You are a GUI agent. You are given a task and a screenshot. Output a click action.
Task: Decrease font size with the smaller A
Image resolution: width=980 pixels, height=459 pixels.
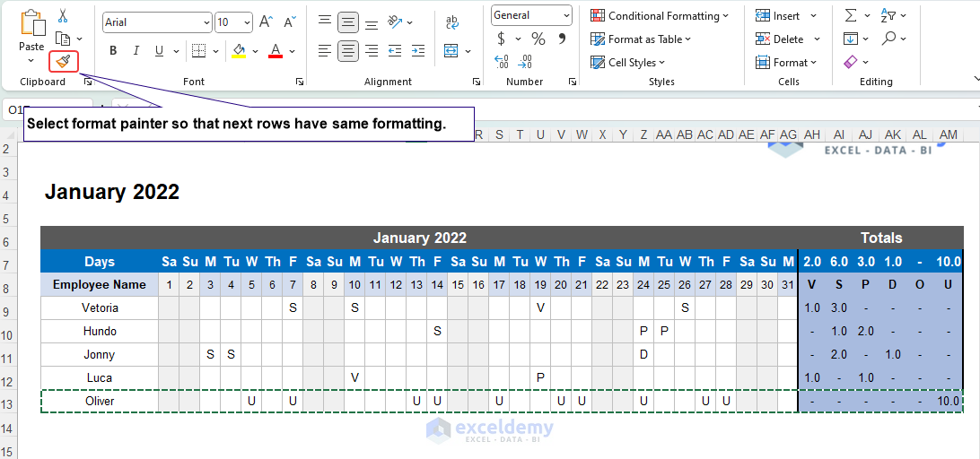(289, 22)
